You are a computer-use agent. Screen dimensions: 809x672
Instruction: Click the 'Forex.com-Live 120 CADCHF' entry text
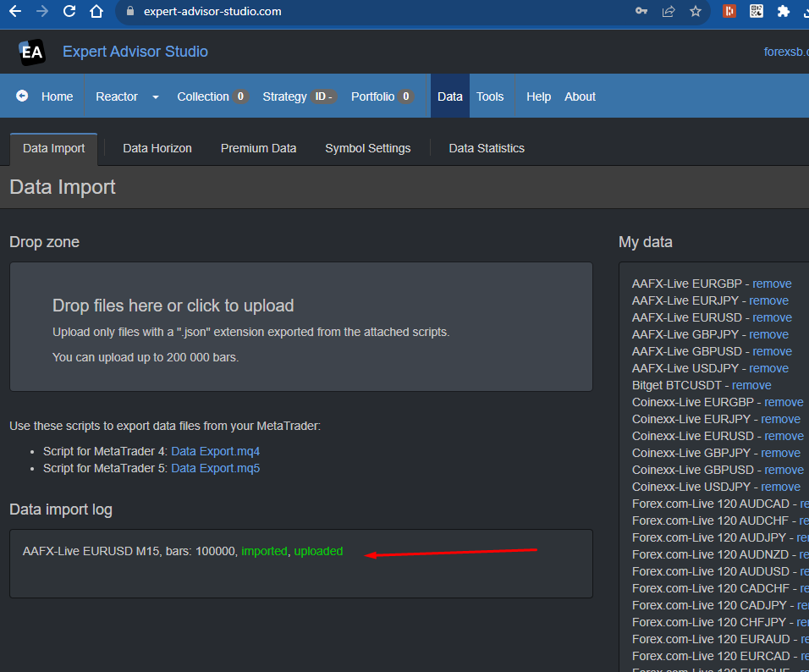[x=711, y=588]
